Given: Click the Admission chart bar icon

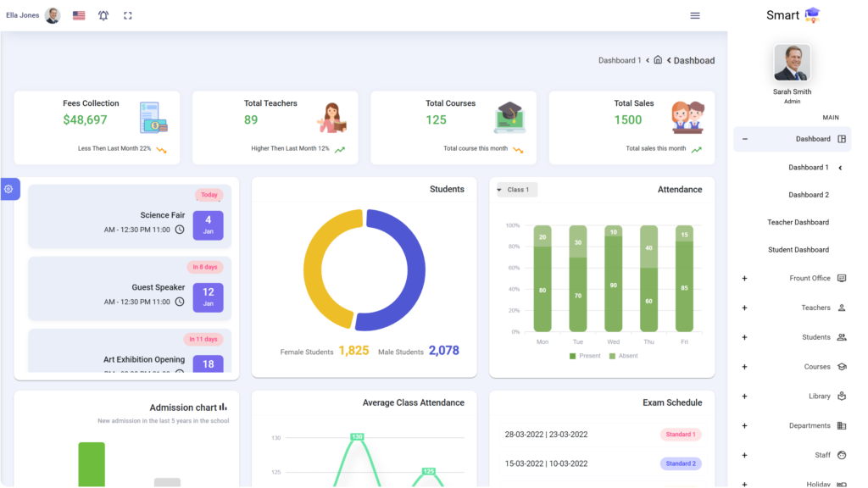Looking at the screenshot, I should (223, 408).
